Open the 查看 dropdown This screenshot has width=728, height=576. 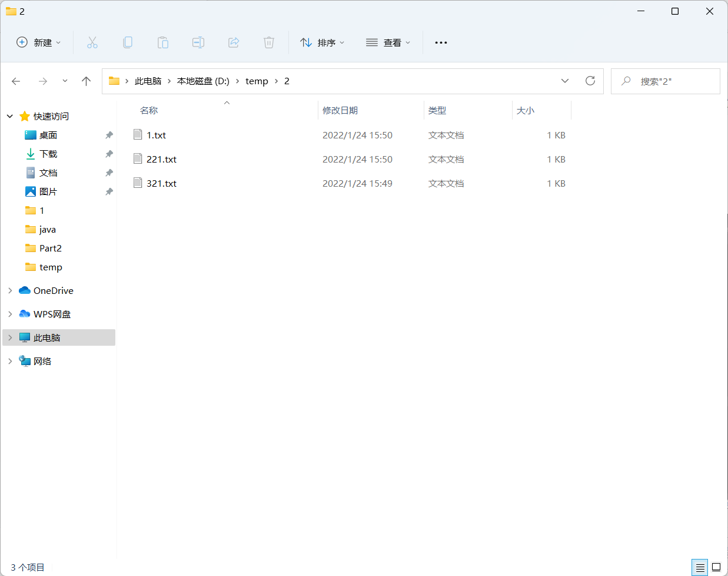388,42
